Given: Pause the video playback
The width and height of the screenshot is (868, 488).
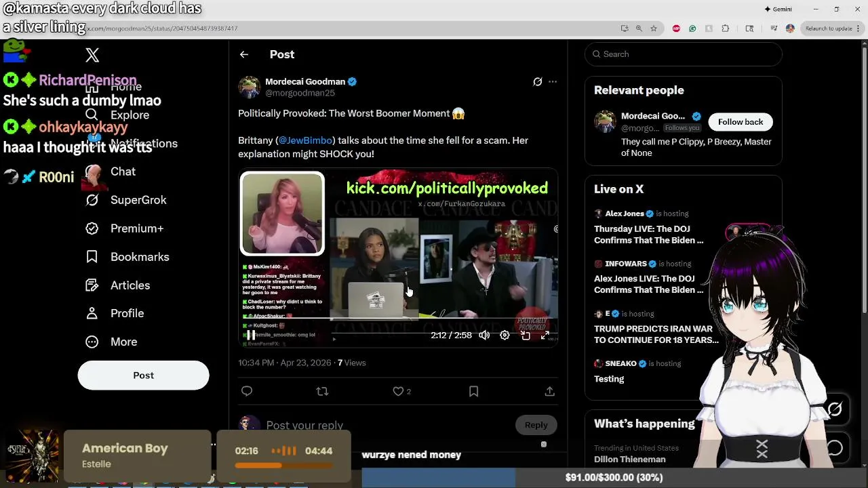Looking at the screenshot, I should [x=251, y=335].
